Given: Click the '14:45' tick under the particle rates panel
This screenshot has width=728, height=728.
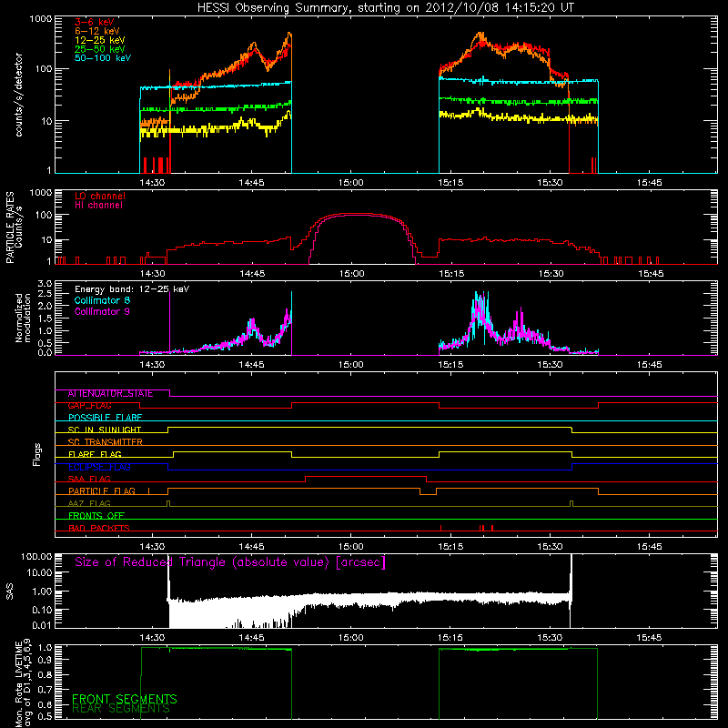Looking at the screenshot, I should tap(252, 274).
